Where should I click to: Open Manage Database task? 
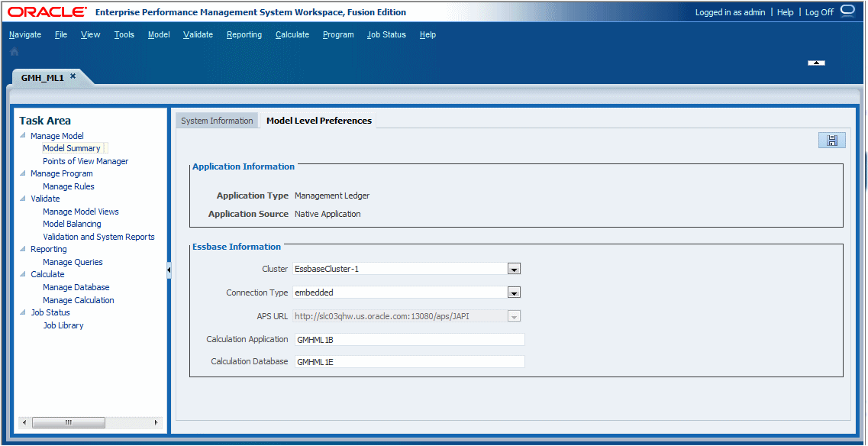click(x=76, y=287)
